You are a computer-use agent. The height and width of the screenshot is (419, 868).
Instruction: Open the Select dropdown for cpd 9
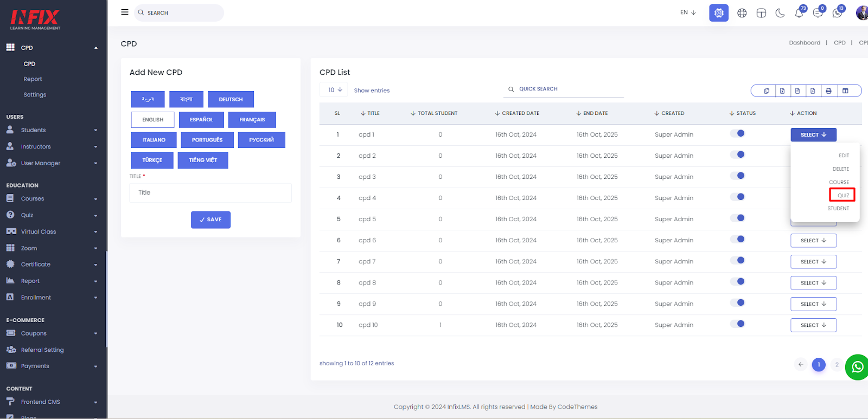pos(813,304)
